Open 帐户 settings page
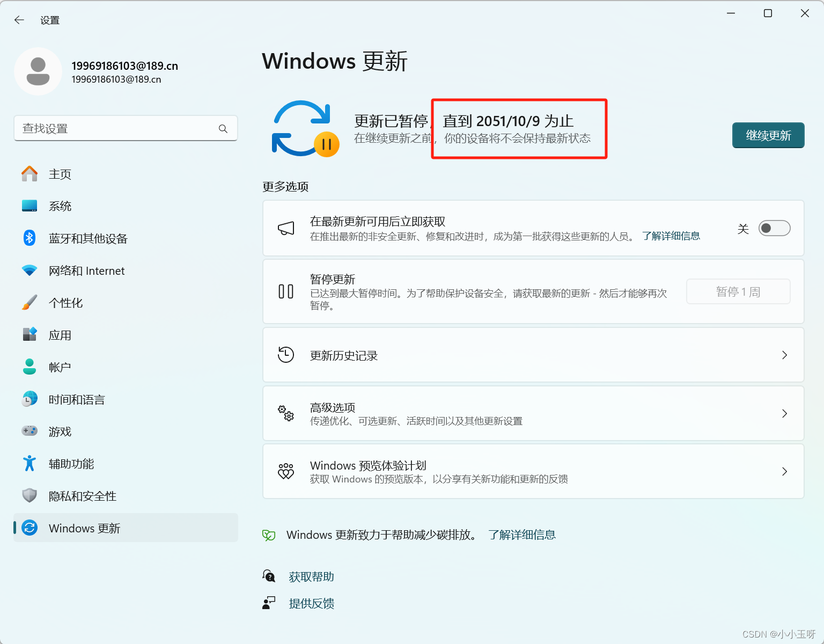This screenshot has width=824, height=644. pos(126,367)
